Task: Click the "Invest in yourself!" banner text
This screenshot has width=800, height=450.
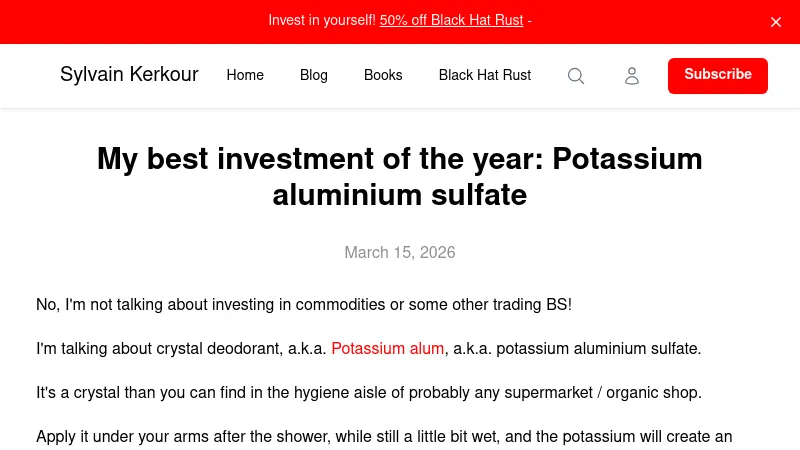Action: 322,21
